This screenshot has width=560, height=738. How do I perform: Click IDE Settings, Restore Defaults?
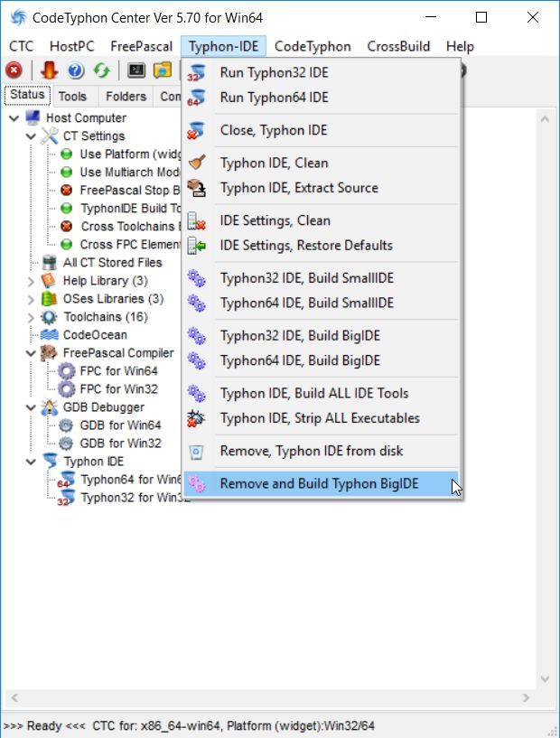pos(306,245)
